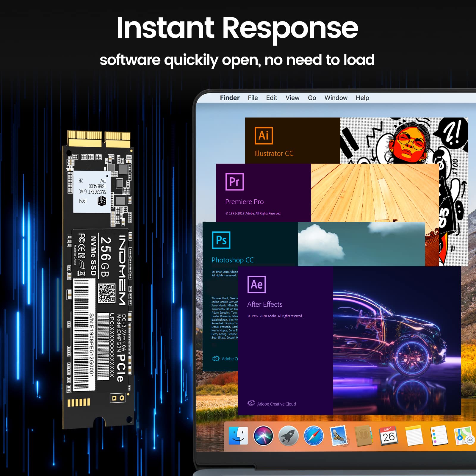Open Finder from the dock
Screen dimensions: 476x476
click(x=238, y=436)
